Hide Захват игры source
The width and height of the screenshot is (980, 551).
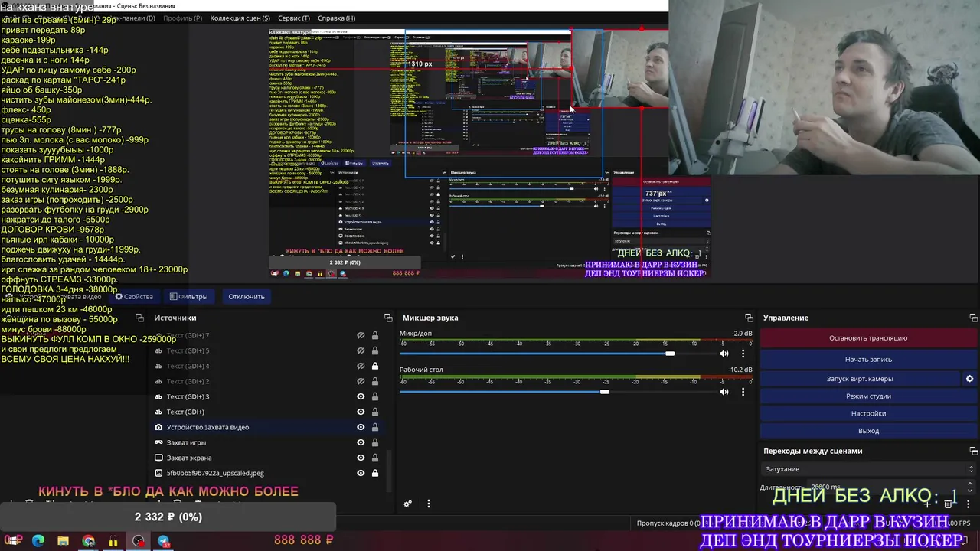361,442
